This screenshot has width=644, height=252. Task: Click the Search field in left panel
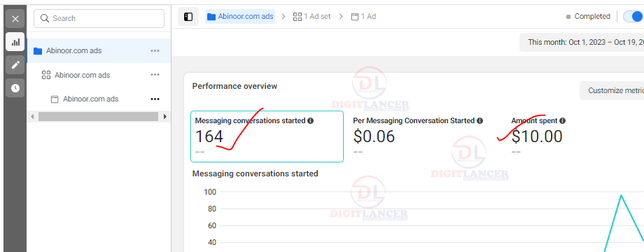tap(99, 18)
